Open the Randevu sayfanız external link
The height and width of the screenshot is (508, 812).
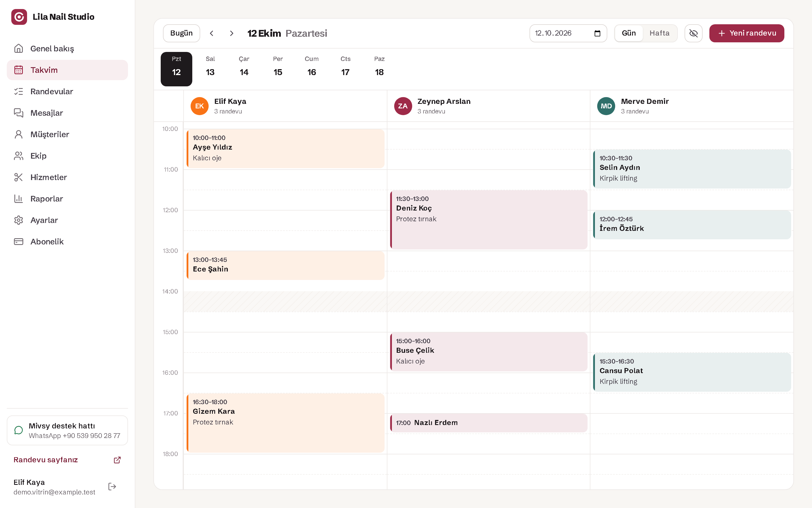pos(67,460)
